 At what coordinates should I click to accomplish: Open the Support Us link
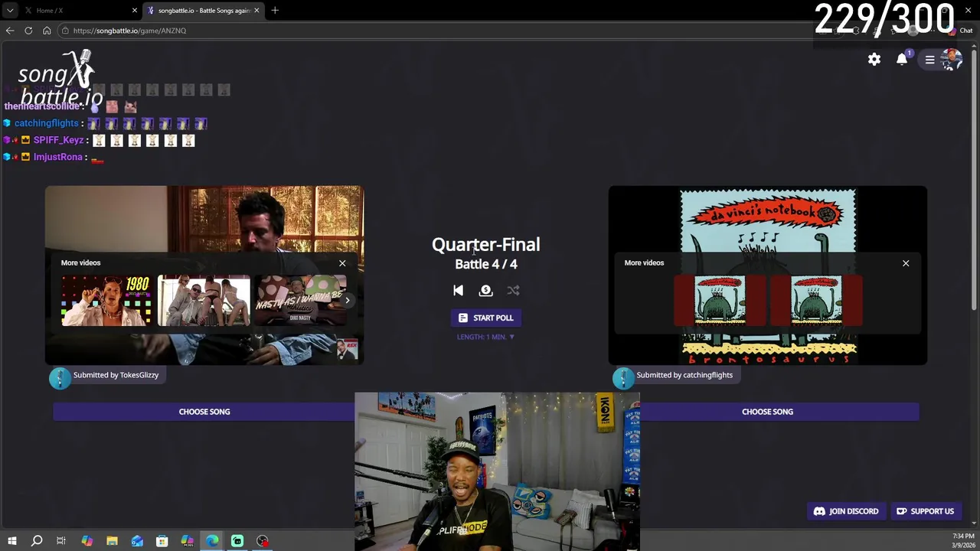pos(925,511)
